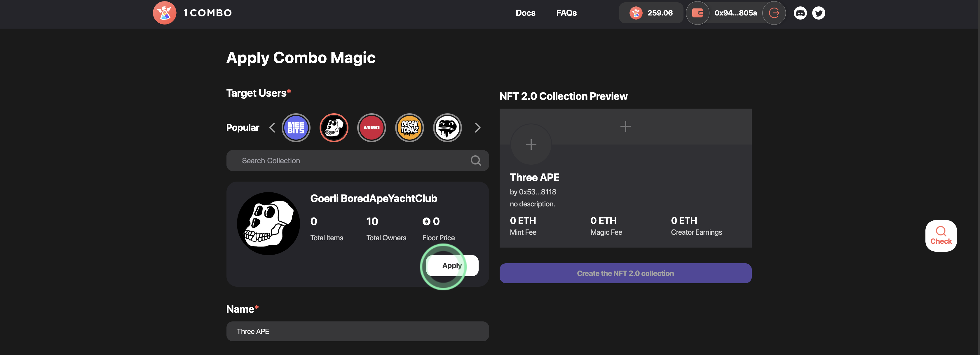Click the Search Collection input field
This screenshot has height=355, width=980.
pyautogui.click(x=350, y=161)
